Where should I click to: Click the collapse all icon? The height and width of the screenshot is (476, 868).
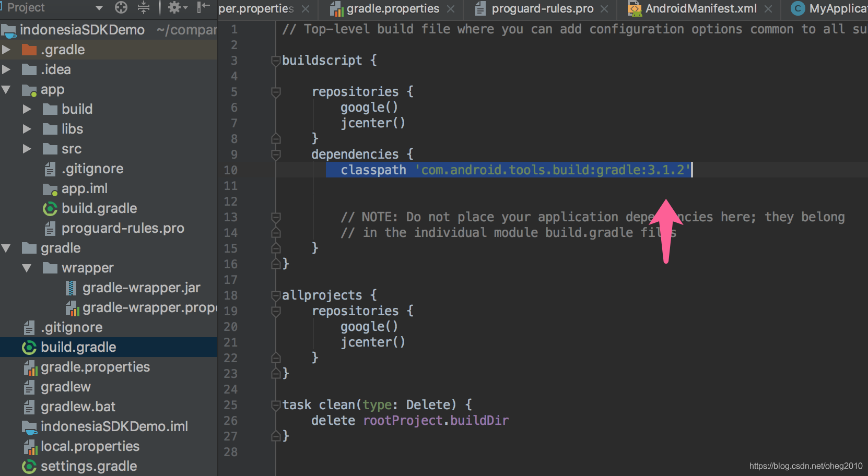click(x=143, y=7)
